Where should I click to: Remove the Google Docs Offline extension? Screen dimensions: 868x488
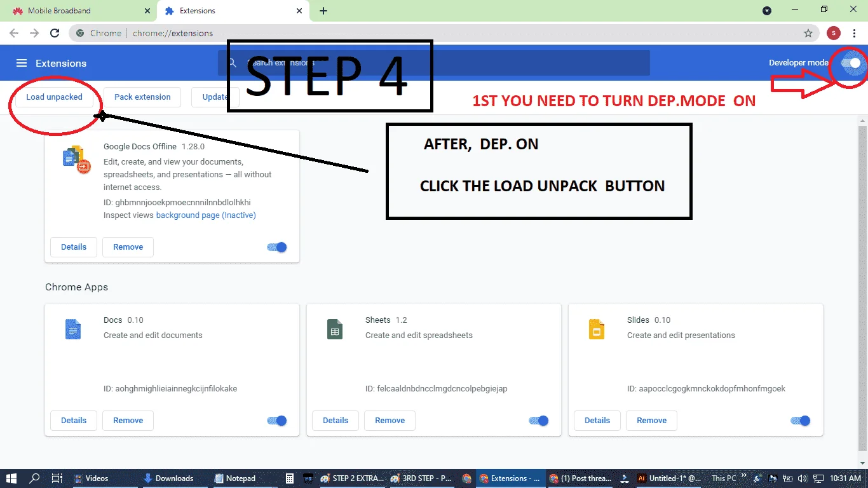(x=128, y=247)
